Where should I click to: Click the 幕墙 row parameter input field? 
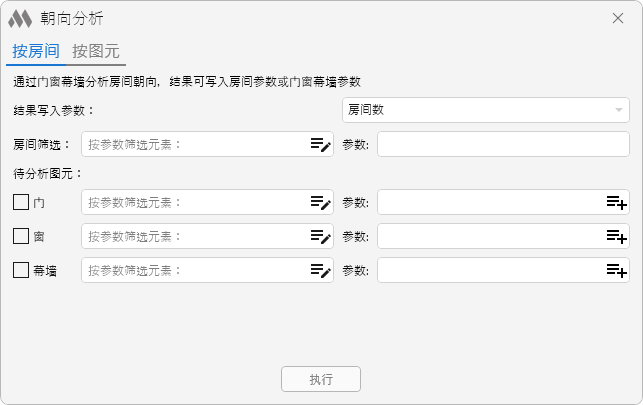click(503, 270)
